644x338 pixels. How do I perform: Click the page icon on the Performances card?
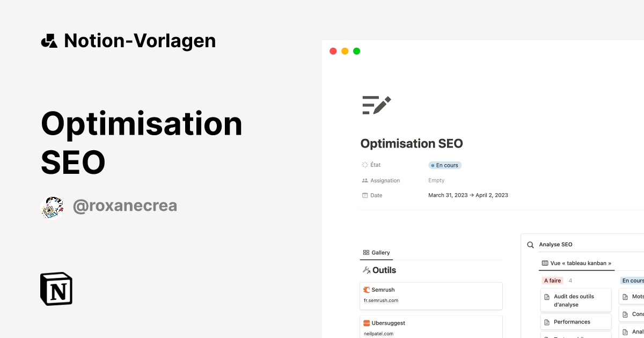(x=546, y=321)
